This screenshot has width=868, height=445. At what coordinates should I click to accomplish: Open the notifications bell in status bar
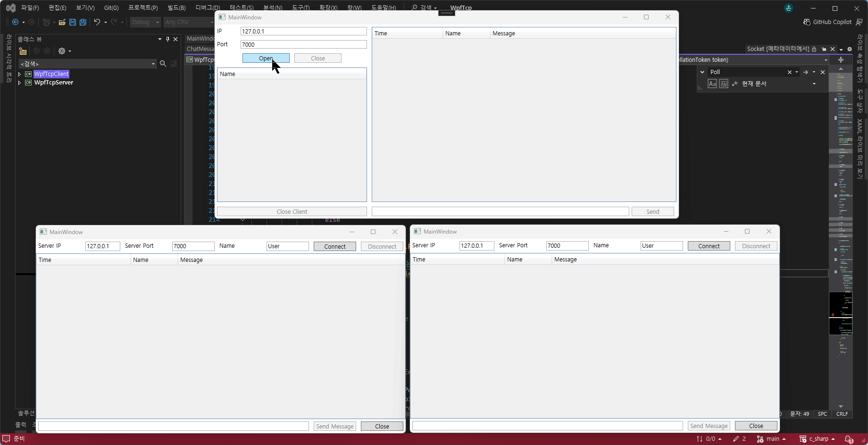pyautogui.click(x=848, y=439)
